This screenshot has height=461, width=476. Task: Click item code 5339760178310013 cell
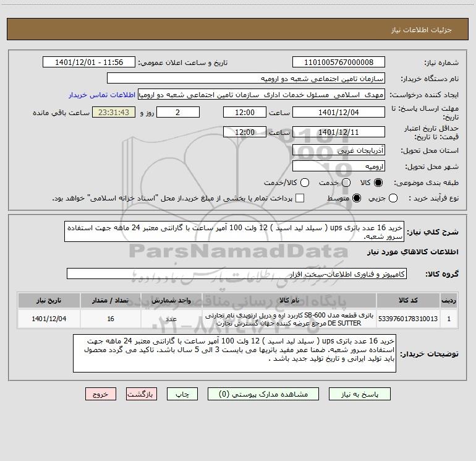click(x=408, y=319)
